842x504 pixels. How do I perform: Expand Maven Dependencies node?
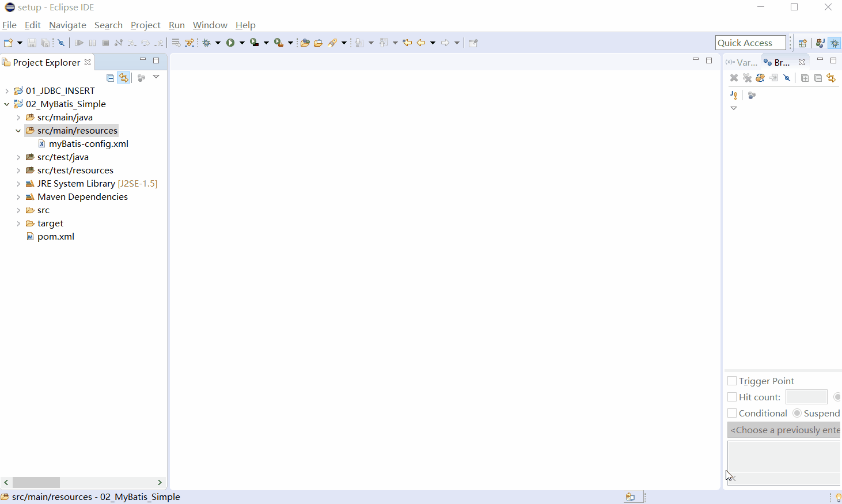point(18,197)
